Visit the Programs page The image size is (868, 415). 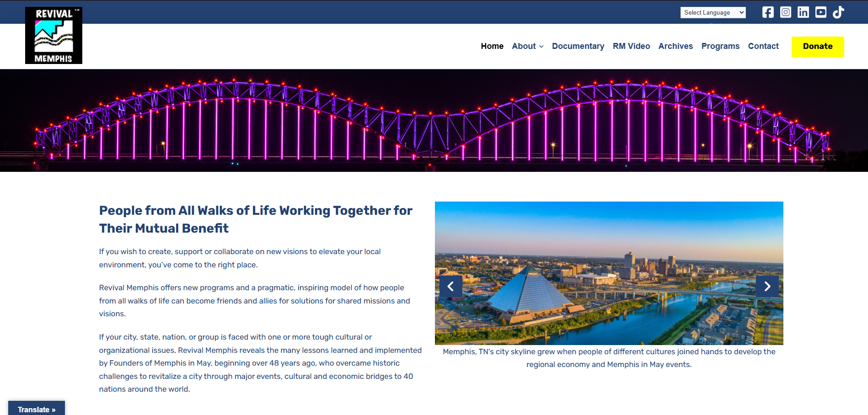pyautogui.click(x=720, y=46)
